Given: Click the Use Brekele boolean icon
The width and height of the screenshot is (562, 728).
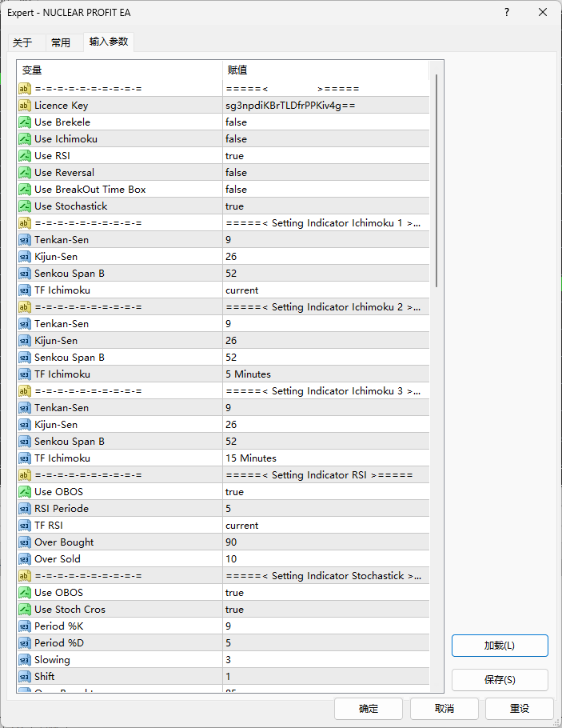Looking at the screenshot, I should 25,122.
